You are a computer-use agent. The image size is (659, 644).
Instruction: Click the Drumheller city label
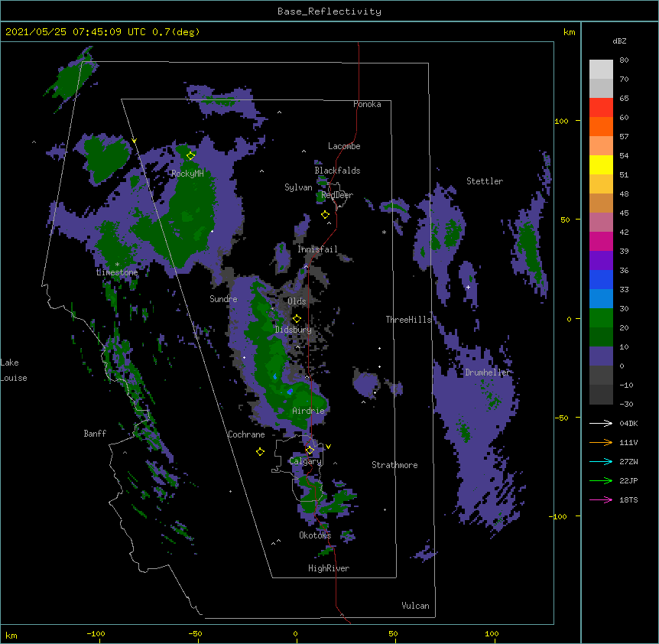tap(488, 372)
